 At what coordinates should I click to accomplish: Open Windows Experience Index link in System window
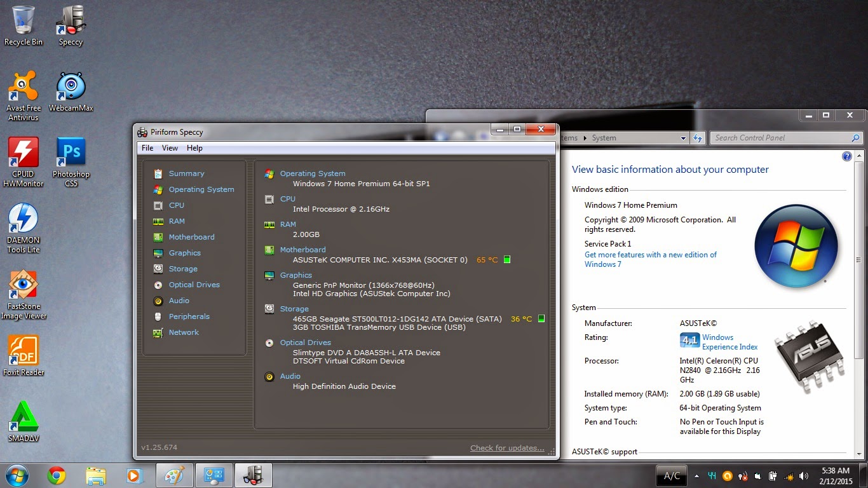click(729, 342)
